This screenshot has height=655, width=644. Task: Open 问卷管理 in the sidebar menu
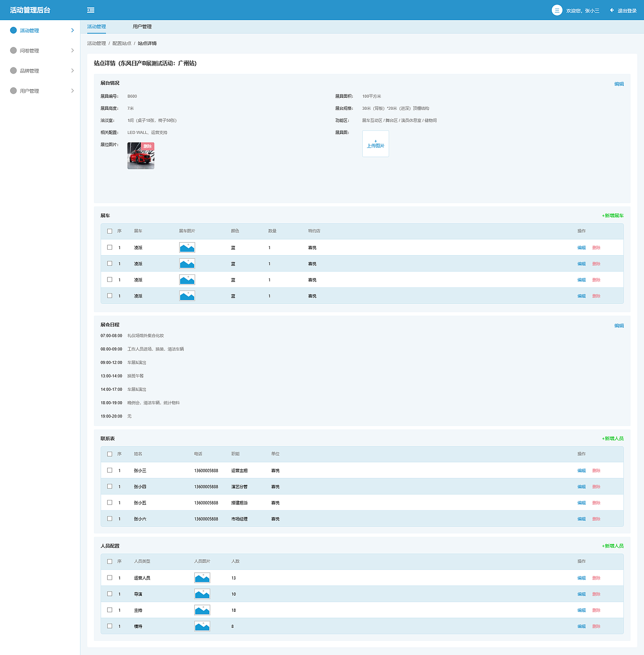coord(29,51)
